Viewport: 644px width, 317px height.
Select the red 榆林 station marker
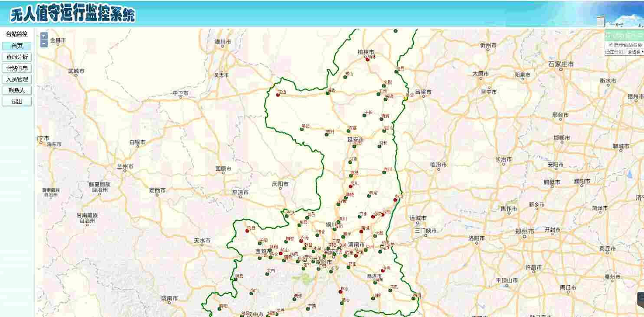(x=367, y=59)
